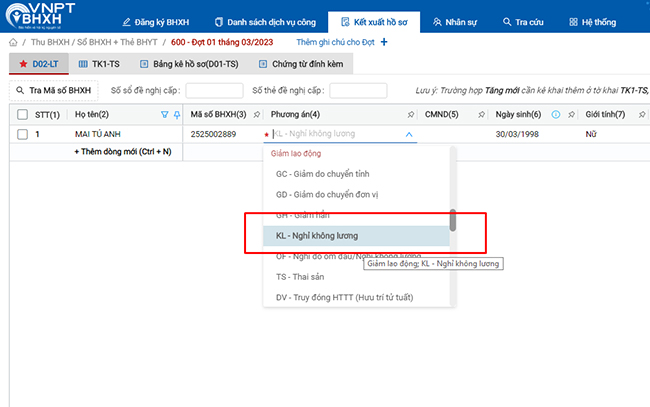Click the Nữ gender cell

[x=591, y=134]
